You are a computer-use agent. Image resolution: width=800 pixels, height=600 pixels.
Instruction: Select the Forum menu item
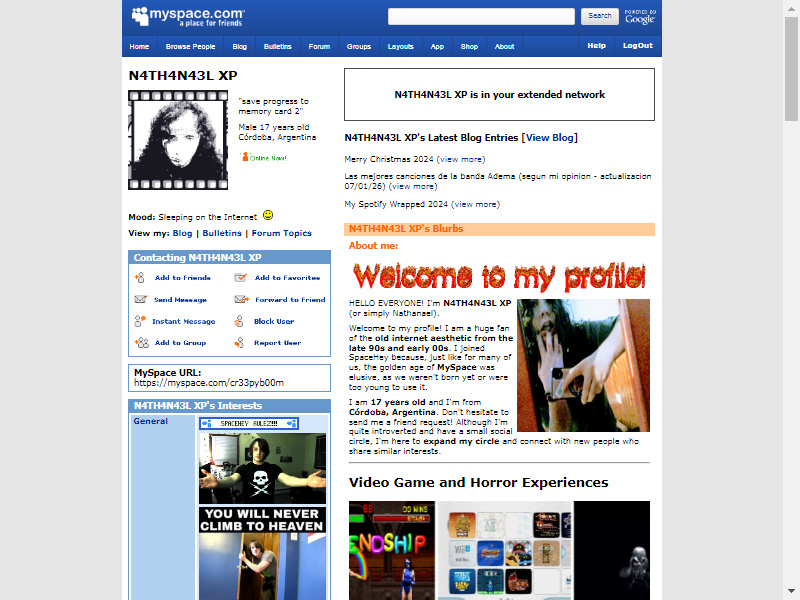click(319, 46)
